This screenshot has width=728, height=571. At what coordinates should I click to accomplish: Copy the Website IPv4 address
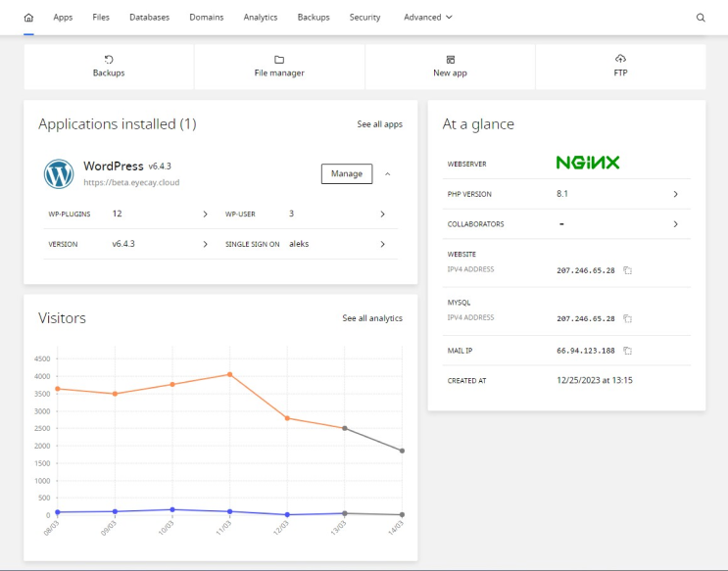tap(628, 270)
